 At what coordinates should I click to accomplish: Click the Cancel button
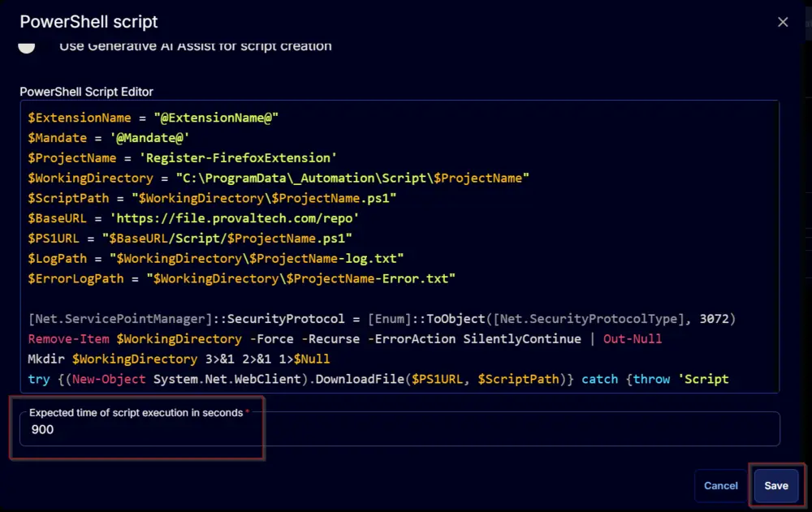[720, 485]
